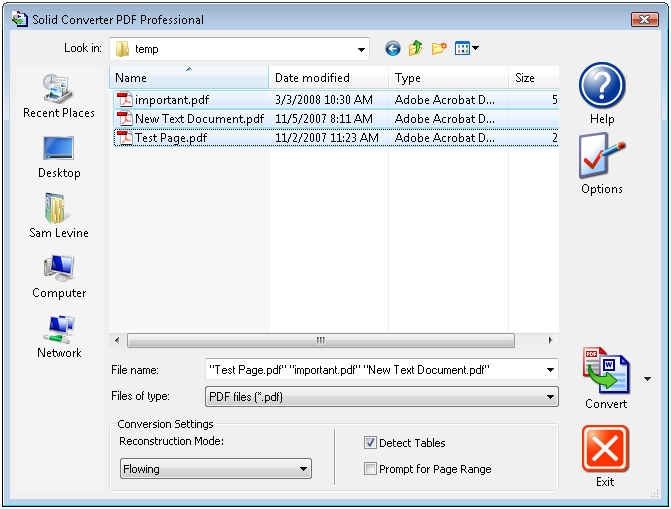Image resolution: width=671 pixels, height=509 pixels.
Task: Open the Options checkmark icon
Action: (x=602, y=156)
